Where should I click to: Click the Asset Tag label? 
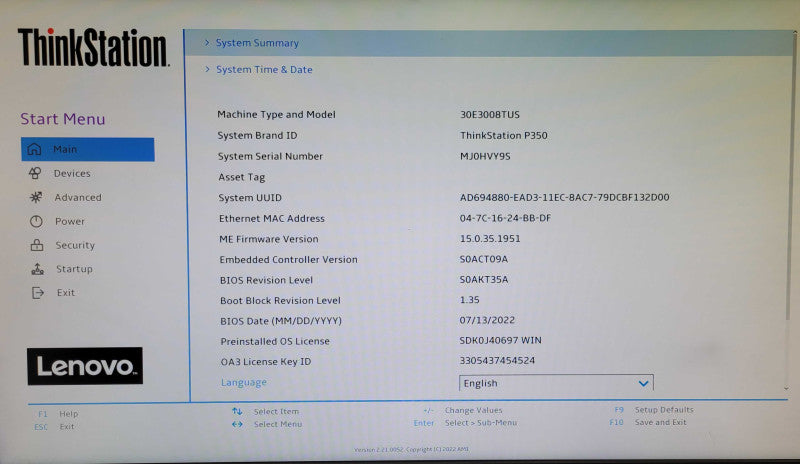[x=241, y=177]
